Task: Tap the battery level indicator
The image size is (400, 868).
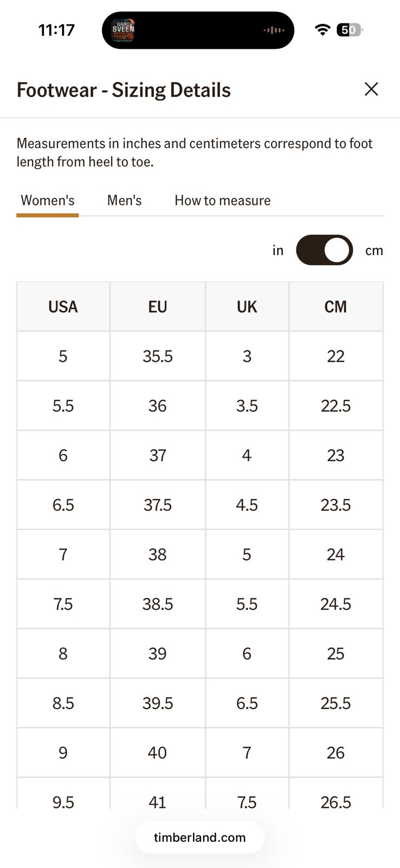Action: tap(350, 30)
